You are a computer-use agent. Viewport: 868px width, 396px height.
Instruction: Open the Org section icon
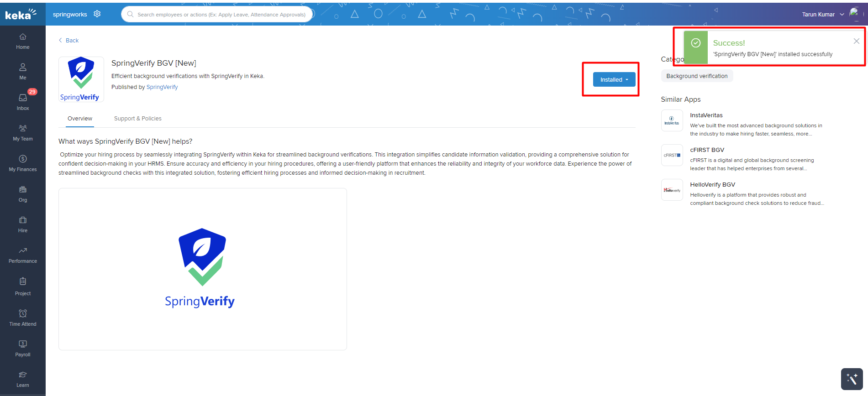[x=23, y=193]
